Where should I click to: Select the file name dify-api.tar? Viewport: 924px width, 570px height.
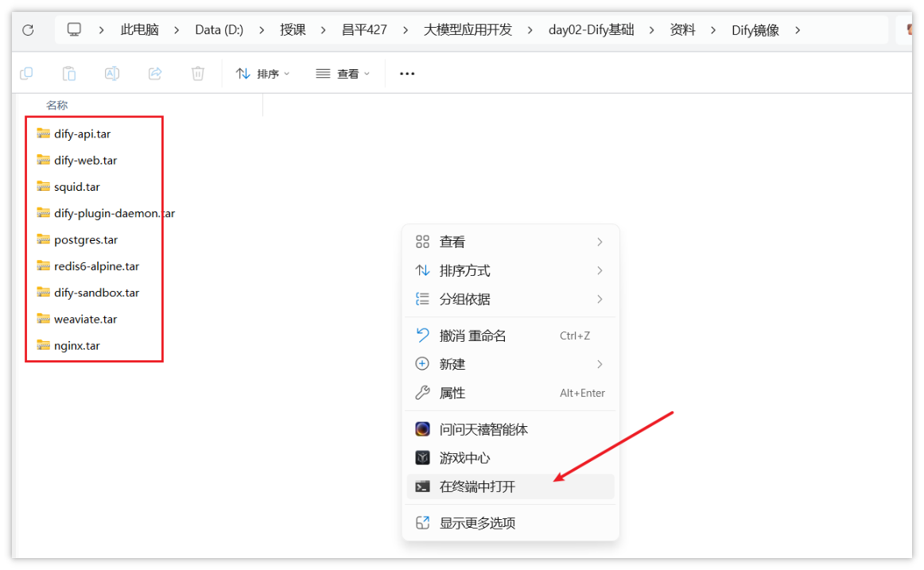[x=83, y=134]
